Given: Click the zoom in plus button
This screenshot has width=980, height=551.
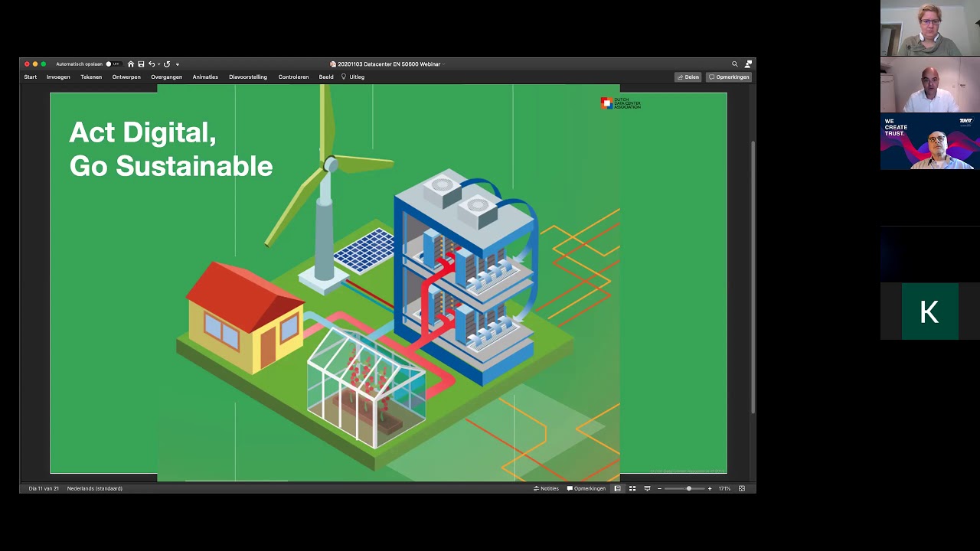Looking at the screenshot, I should tap(710, 488).
